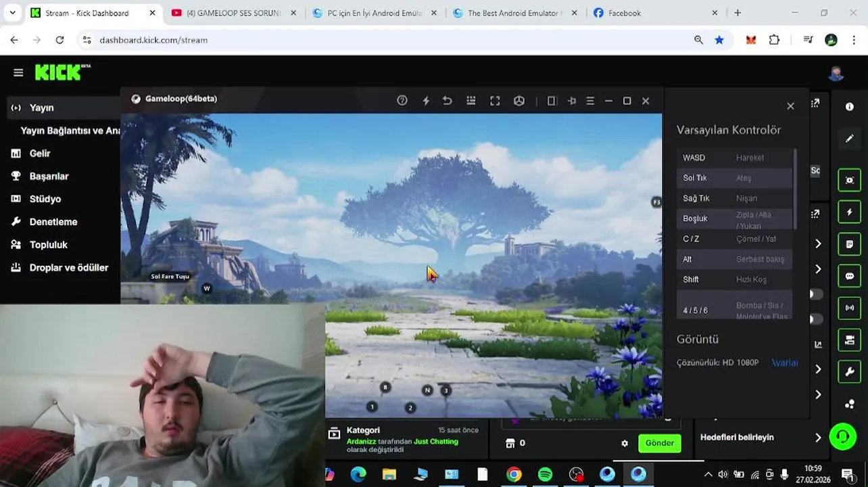
Task: Open the Topluluk sidebar section
Action: (48, 245)
